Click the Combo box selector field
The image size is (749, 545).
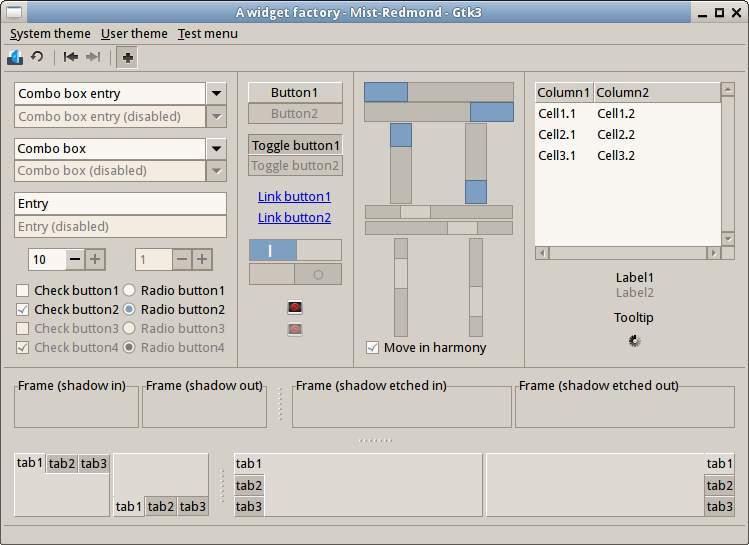tap(110, 149)
